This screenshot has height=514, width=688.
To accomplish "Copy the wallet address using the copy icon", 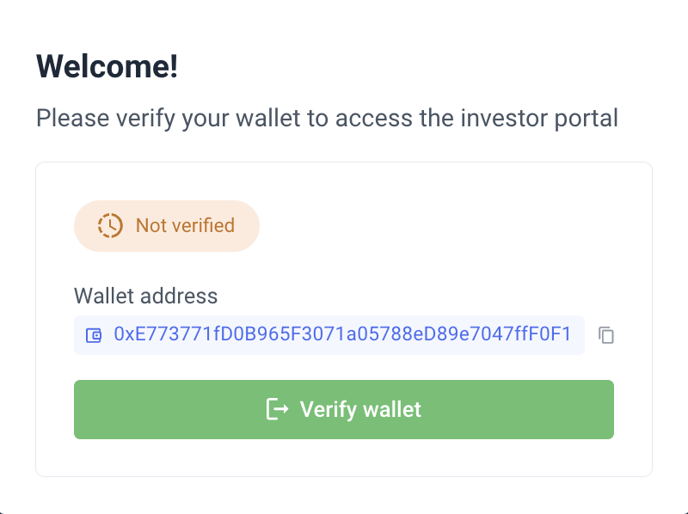I will (606, 335).
